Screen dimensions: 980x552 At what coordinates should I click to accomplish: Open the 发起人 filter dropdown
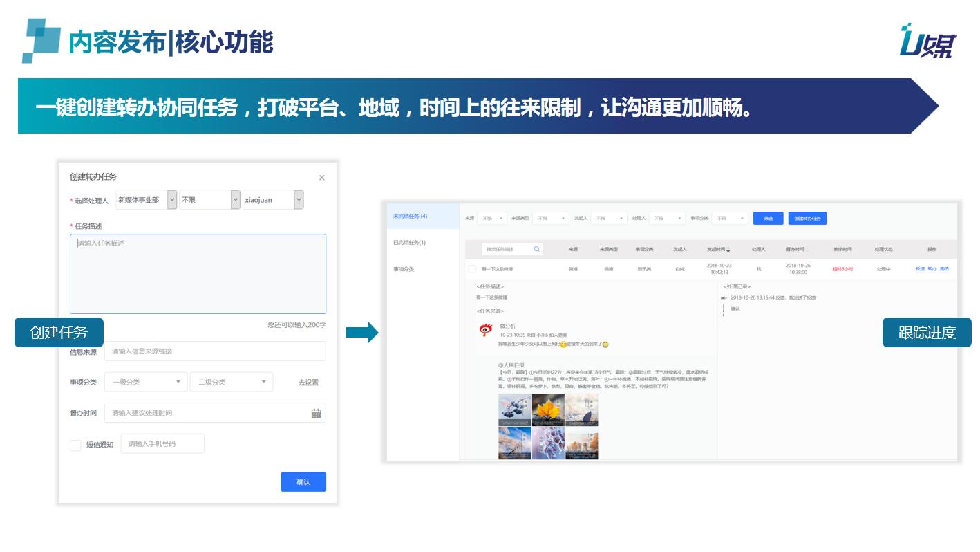(x=609, y=218)
